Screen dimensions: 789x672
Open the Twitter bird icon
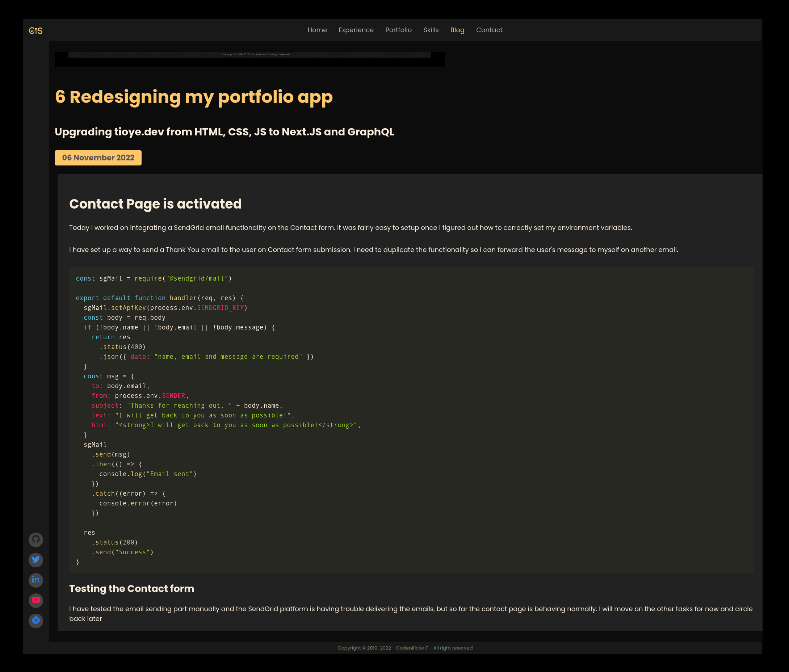[x=36, y=560]
